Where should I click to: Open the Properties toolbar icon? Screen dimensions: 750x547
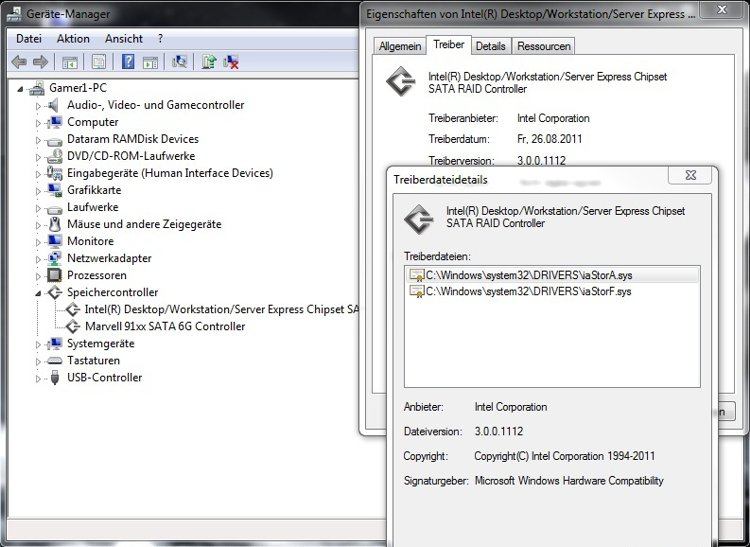point(99,62)
